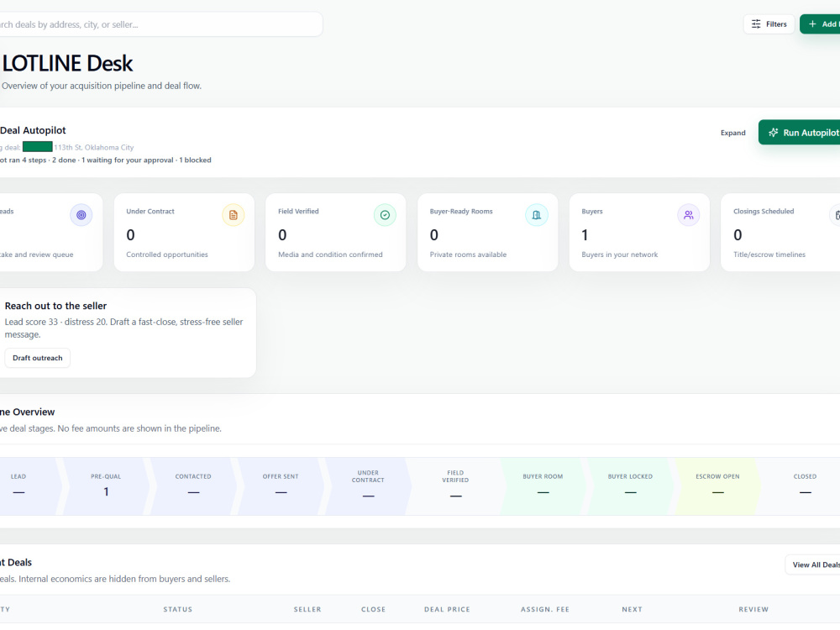Click 'Private rooms available' text

tap(468, 255)
